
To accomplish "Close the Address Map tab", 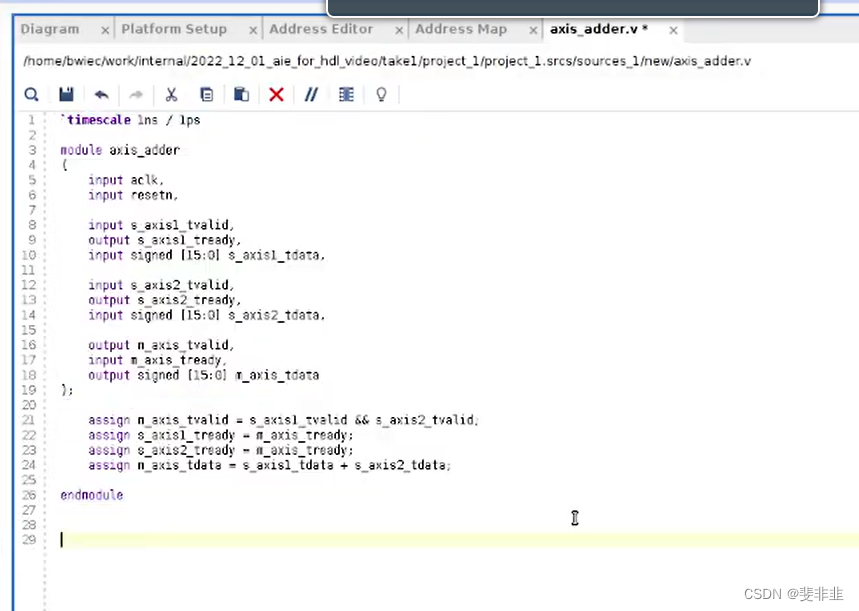I will pos(533,29).
